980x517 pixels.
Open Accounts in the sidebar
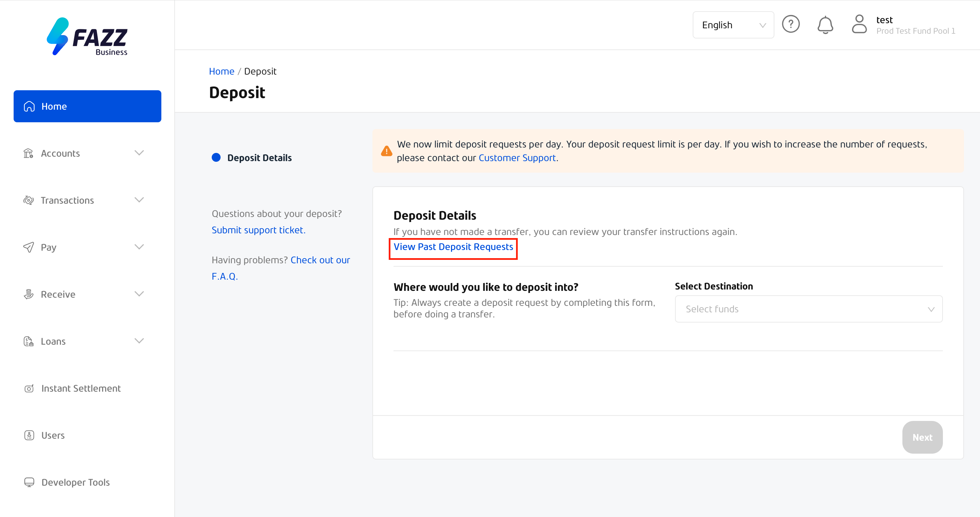pyautogui.click(x=87, y=153)
